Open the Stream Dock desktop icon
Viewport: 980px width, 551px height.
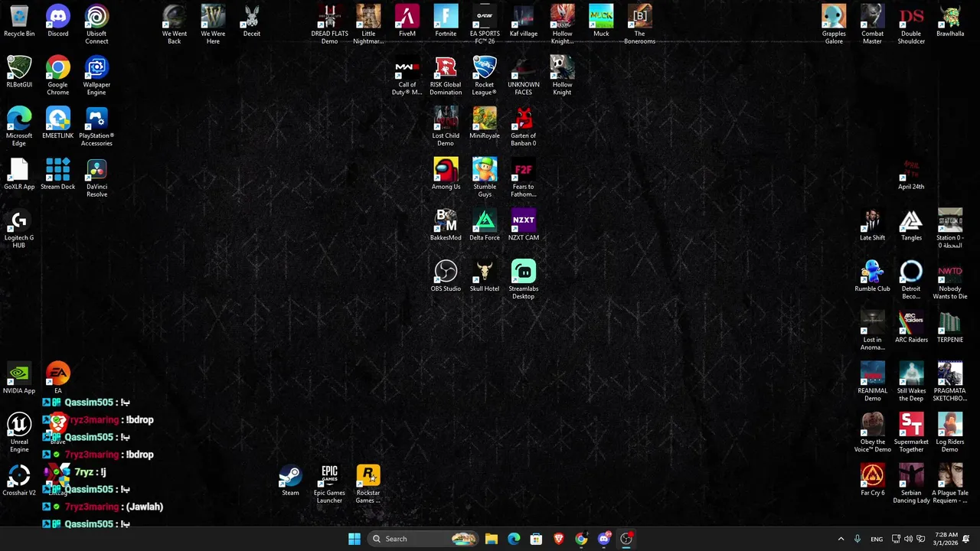[x=57, y=174]
